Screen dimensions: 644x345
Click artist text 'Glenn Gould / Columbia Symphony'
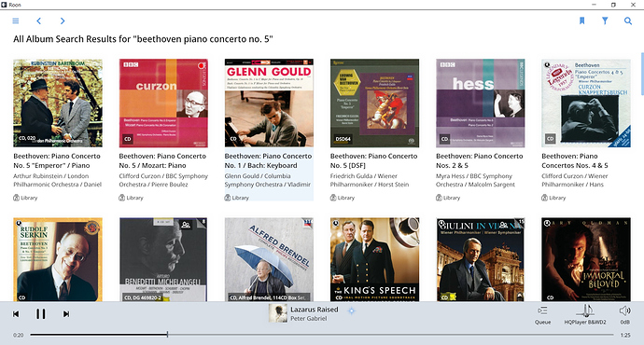click(x=267, y=180)
